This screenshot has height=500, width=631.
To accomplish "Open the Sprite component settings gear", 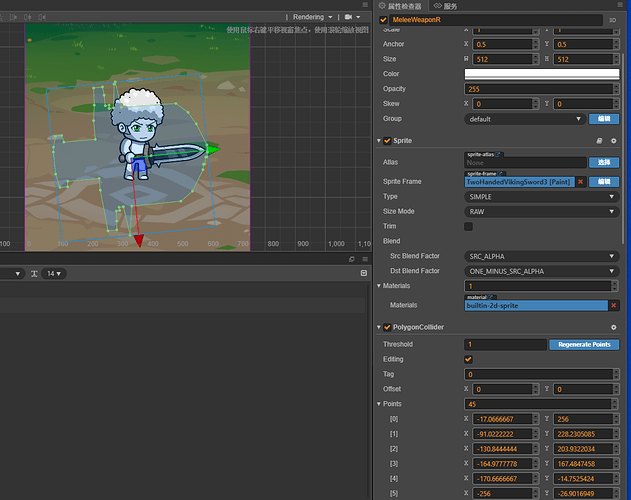I will coord(613,141).
